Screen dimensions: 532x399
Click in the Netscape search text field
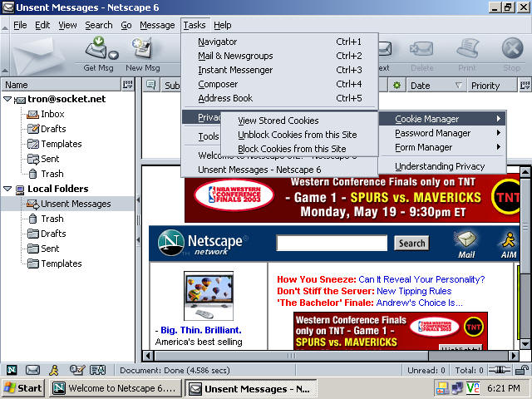point(332,243)
